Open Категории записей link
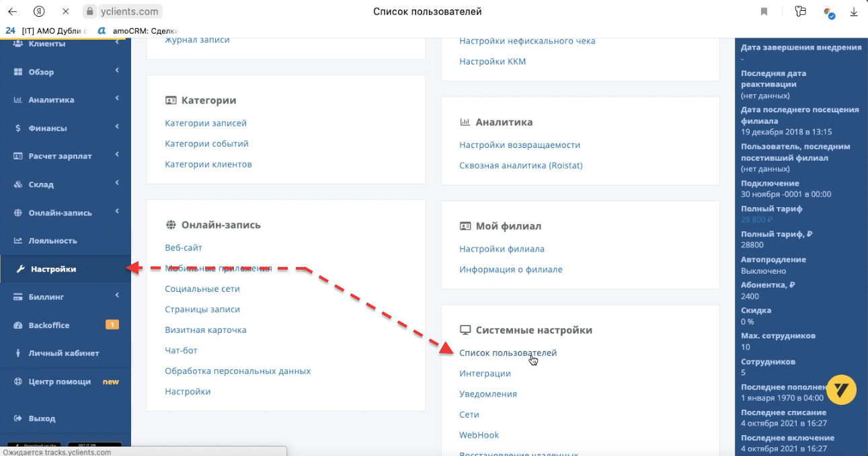The height and width of the screenshot is (456, 868). [x=206, y=123]
